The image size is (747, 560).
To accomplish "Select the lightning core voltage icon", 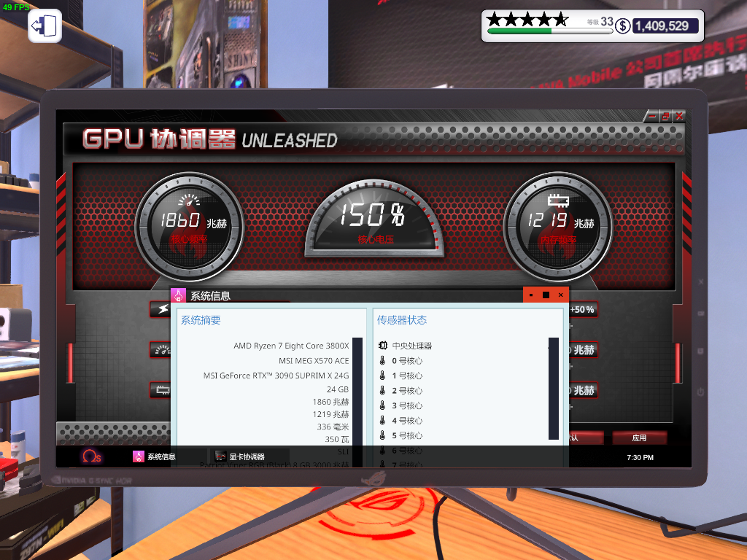I will tap(162, 309).
